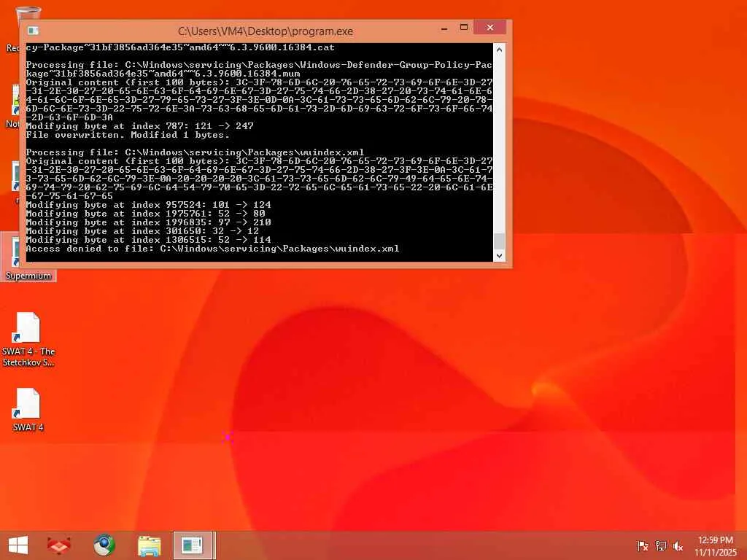Click the 'Modifying byte at index 1996835' line
The width and height of the screenshot is (747, 560).
pyautogui.click(x=148, y=222)
